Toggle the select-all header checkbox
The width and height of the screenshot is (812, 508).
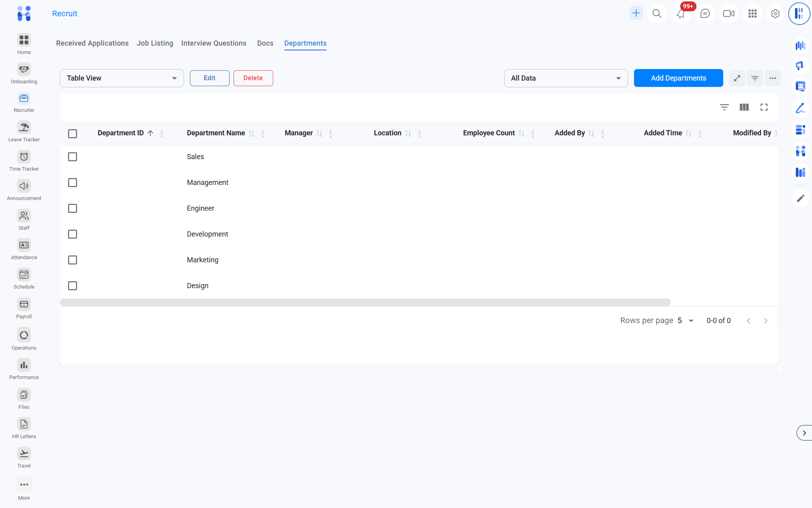(73, 134)
